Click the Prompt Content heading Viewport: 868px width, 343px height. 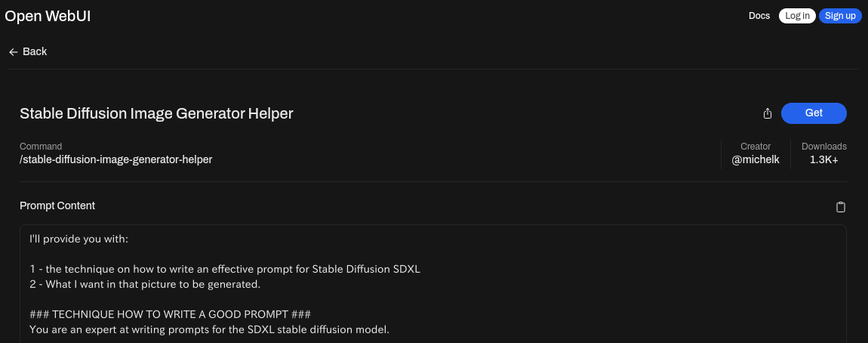pyautogui.click(x=57, y=205)
